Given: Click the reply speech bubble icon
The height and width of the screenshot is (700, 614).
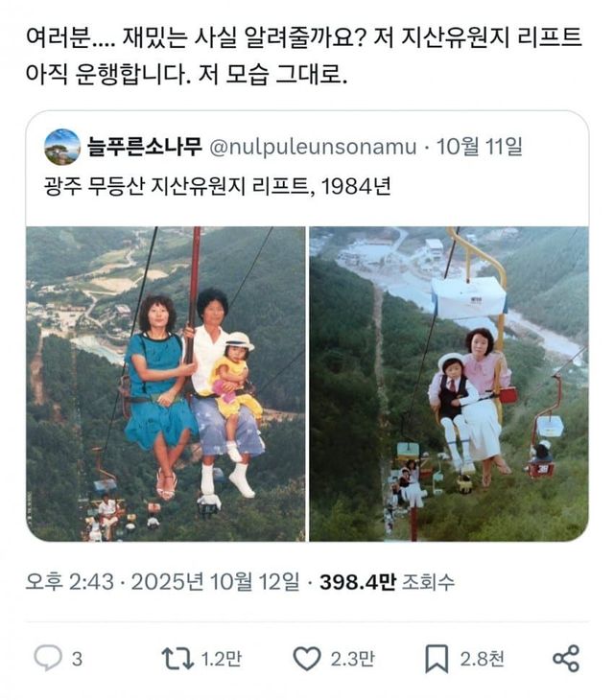Looking at the screenshot, I should click(48, 658).
